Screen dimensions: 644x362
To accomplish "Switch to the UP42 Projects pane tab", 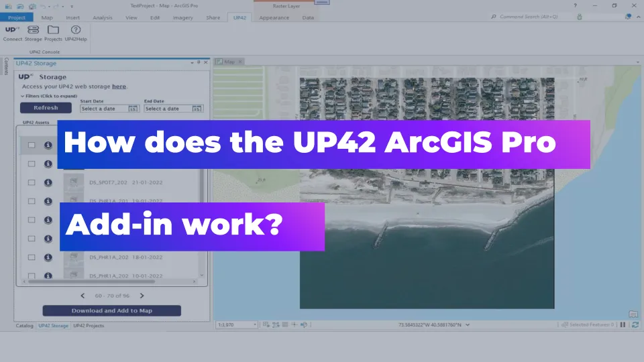I will pos(89,326).
